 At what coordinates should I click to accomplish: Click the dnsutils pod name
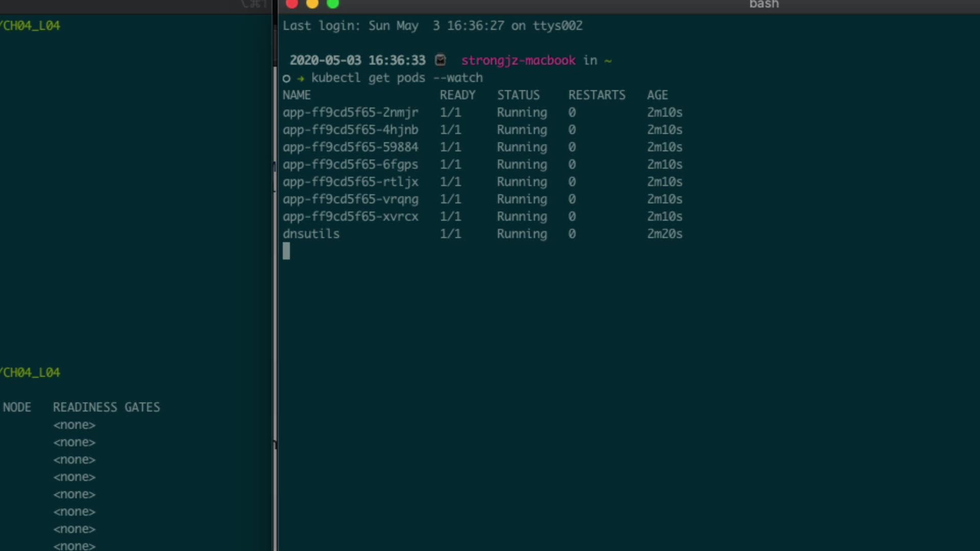(311, 234)
